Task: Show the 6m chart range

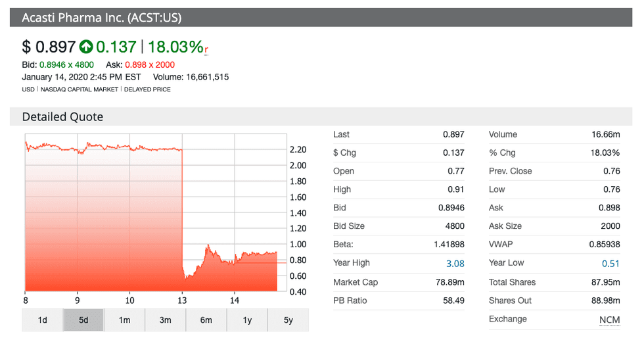Action: click(206, 320)
